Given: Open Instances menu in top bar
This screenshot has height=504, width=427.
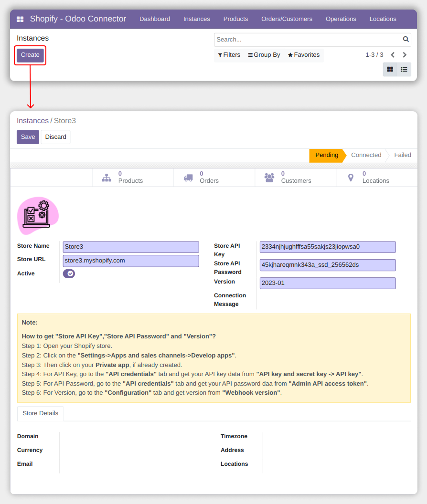Looking at the screenshot, I should (197, 19).
